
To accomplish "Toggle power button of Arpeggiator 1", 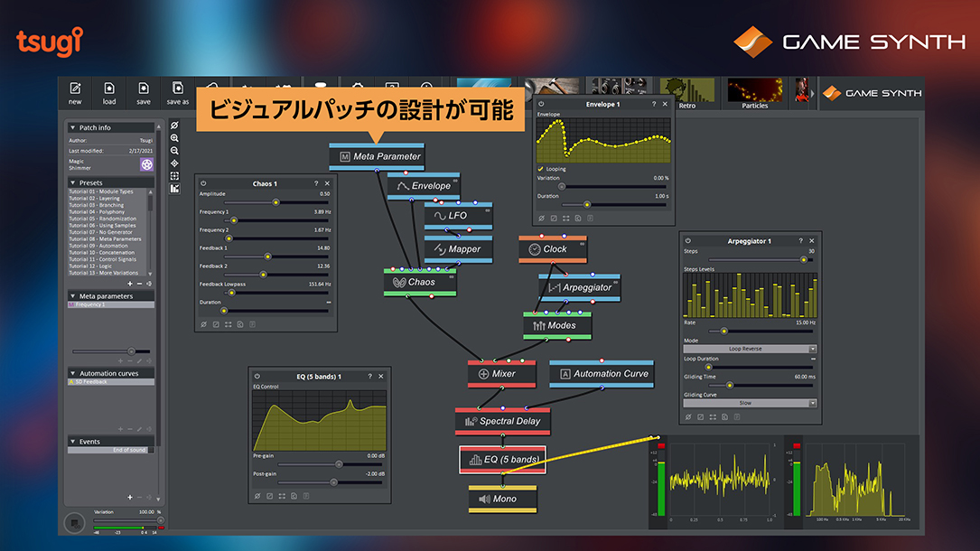I will pyautogui.click(x=687, y=241).
